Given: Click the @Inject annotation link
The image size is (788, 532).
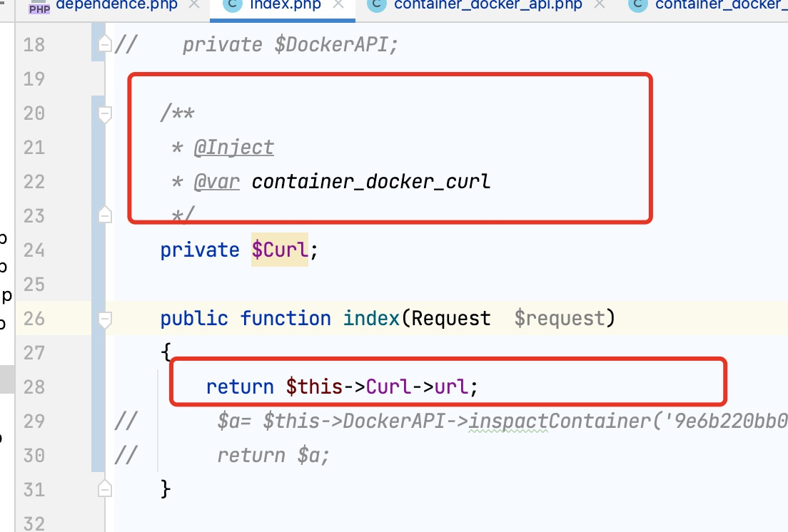Looking at the screenshot, I should (x=233, y=148).
